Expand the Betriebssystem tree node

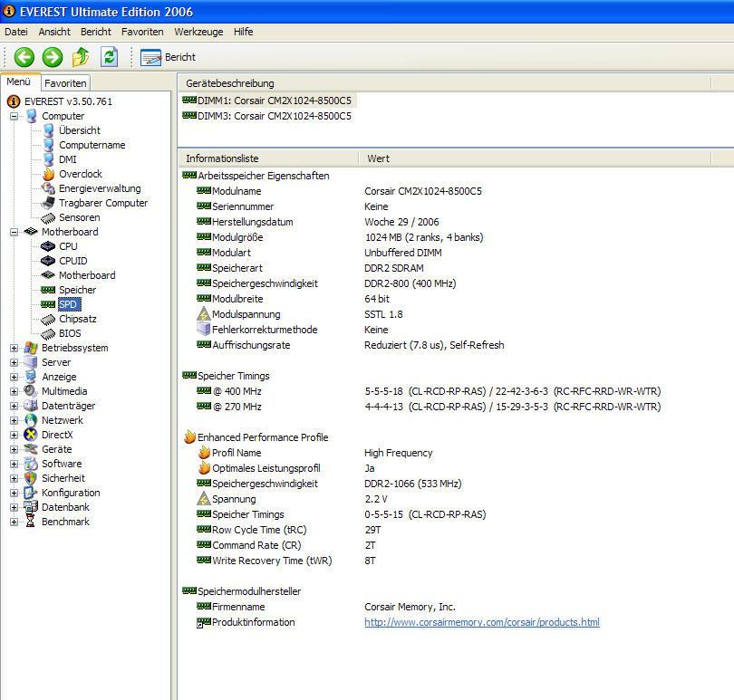click(14, 348)
